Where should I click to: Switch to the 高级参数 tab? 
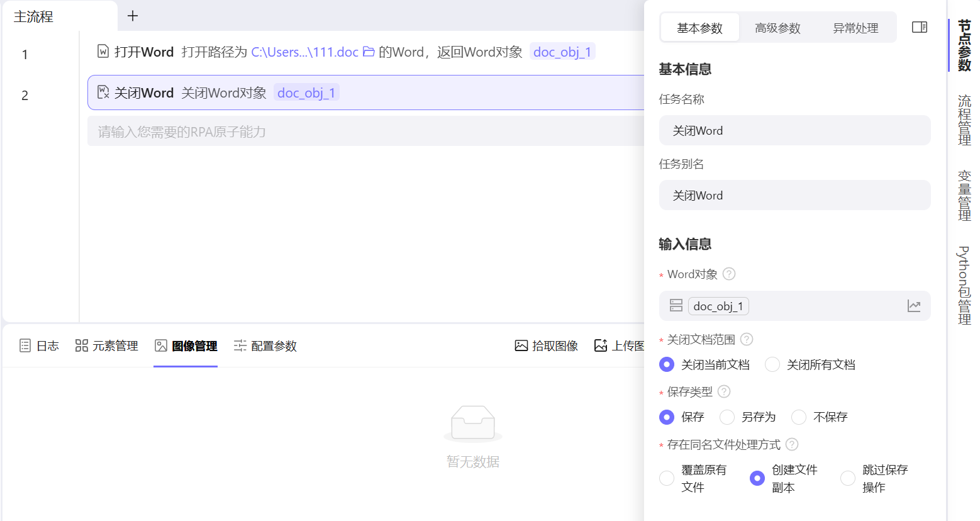click(777, 27)
